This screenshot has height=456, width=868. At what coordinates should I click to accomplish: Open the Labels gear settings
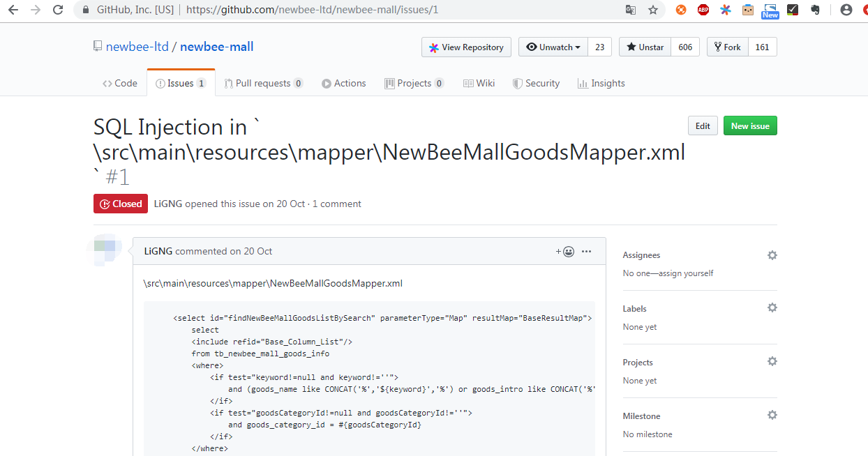point(772,307)
